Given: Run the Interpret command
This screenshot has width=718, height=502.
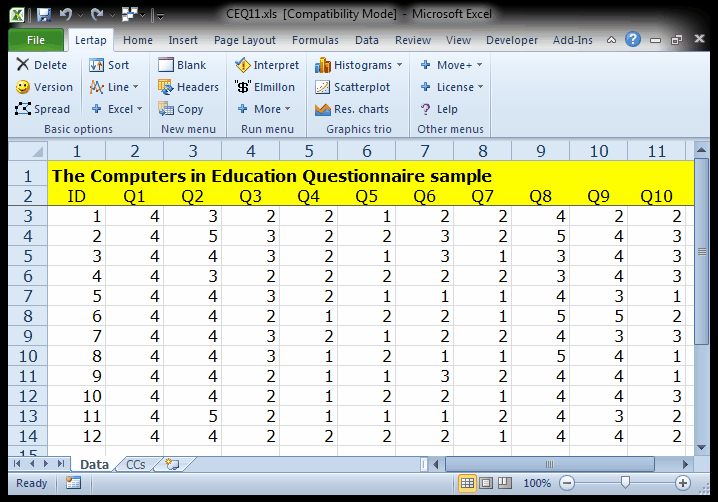Looking at the screenshot, I should 243,65.
